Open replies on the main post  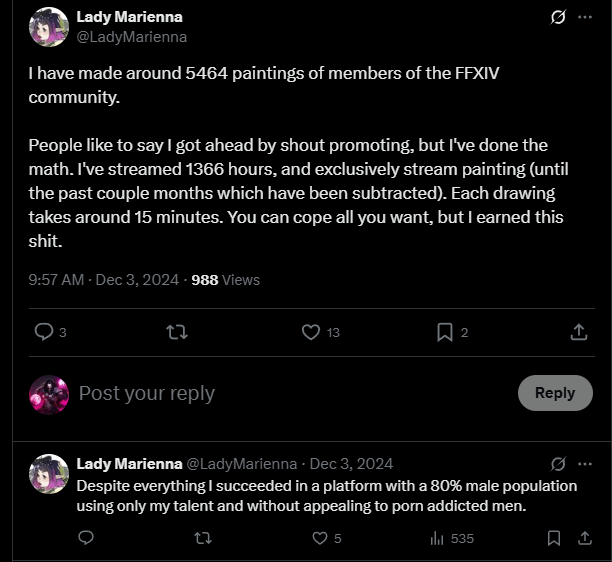(44, 333)
